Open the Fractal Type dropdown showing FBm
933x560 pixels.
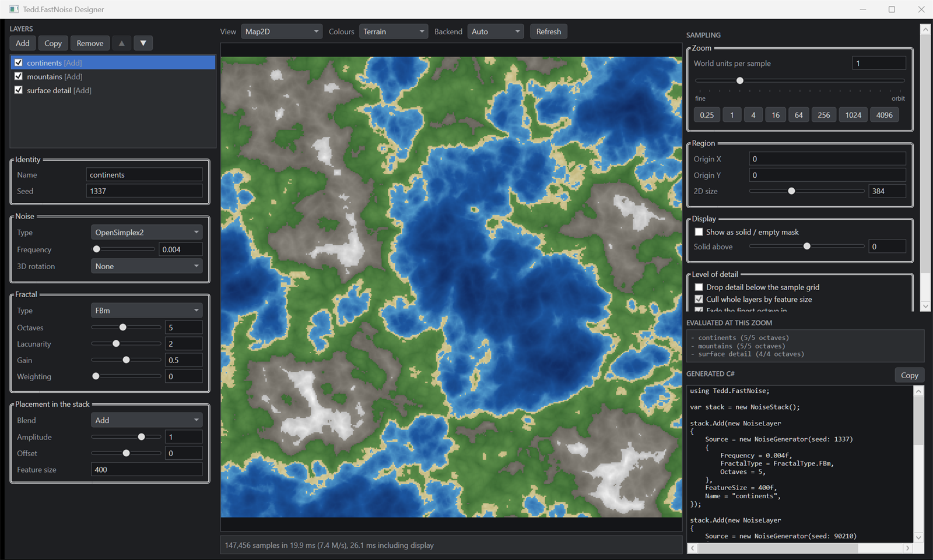(147, 311)
